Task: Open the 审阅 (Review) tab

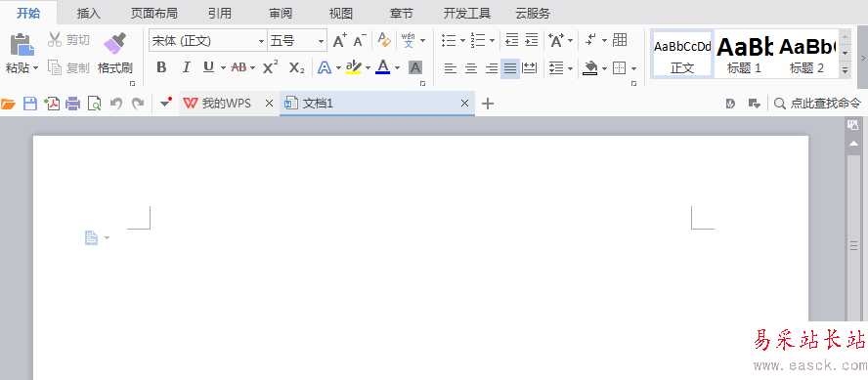Action: (281, 14)
